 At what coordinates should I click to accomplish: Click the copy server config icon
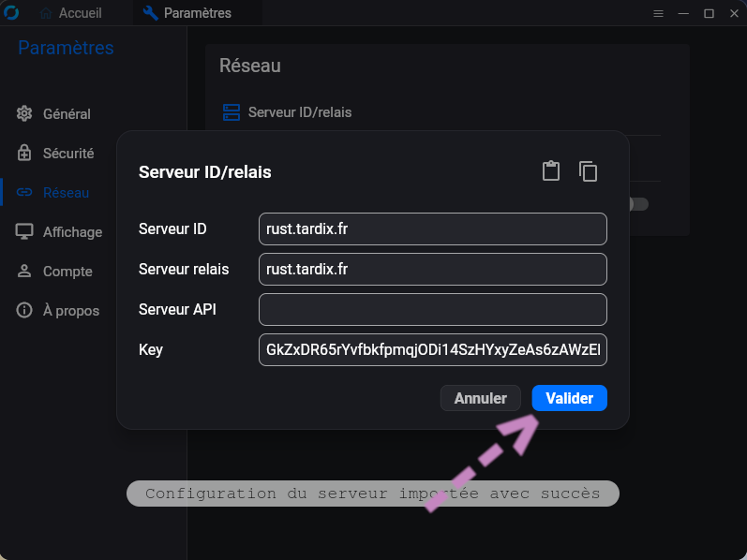click(x=588, y=171)
